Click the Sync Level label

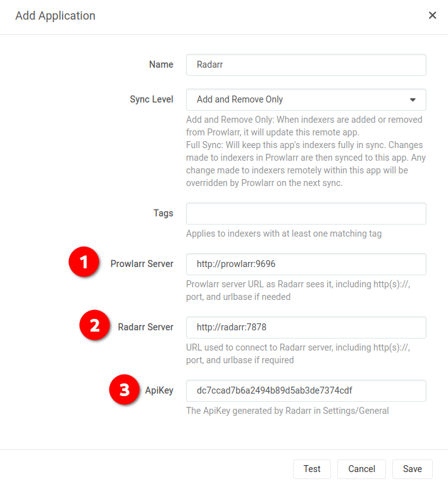[x=151, y=99]
